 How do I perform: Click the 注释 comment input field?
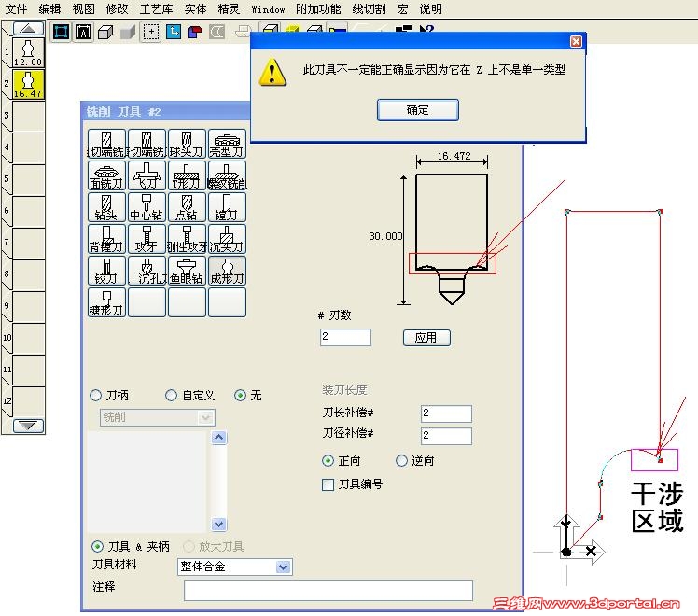[x=328, y=590]
